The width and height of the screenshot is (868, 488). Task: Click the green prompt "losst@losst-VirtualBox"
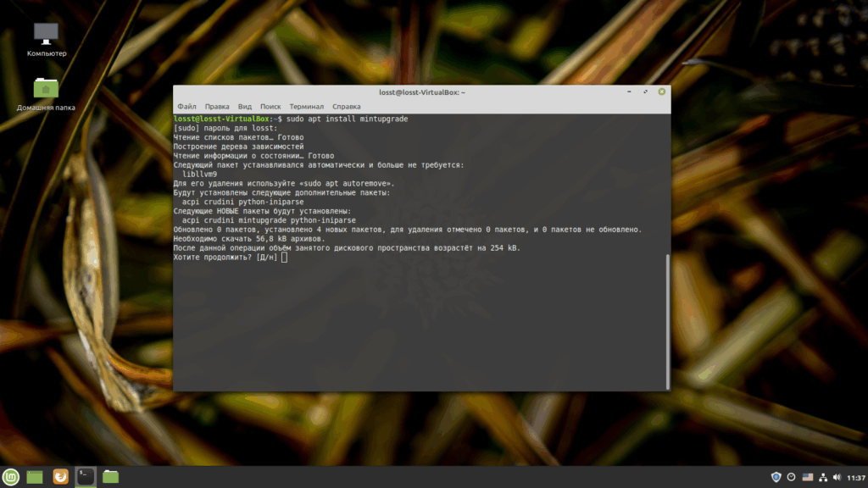coord(222,119)
